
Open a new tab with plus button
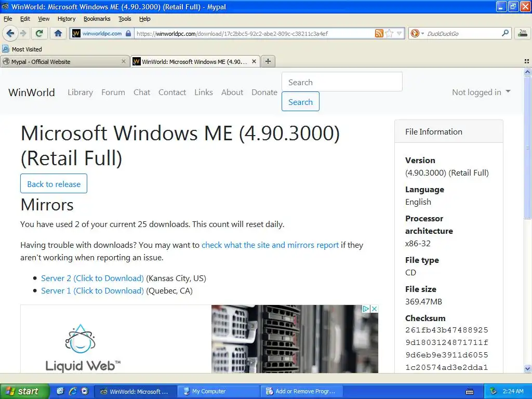(268, 61)
